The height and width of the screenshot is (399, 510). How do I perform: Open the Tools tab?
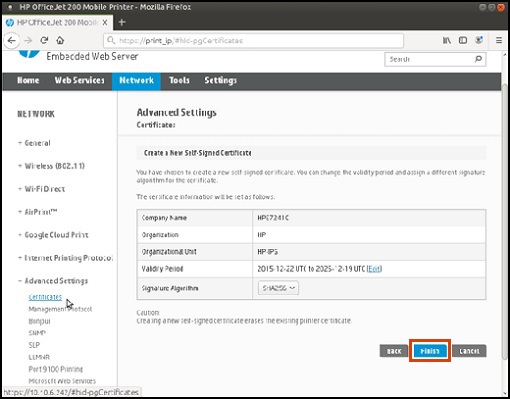[x=179, y=80]
